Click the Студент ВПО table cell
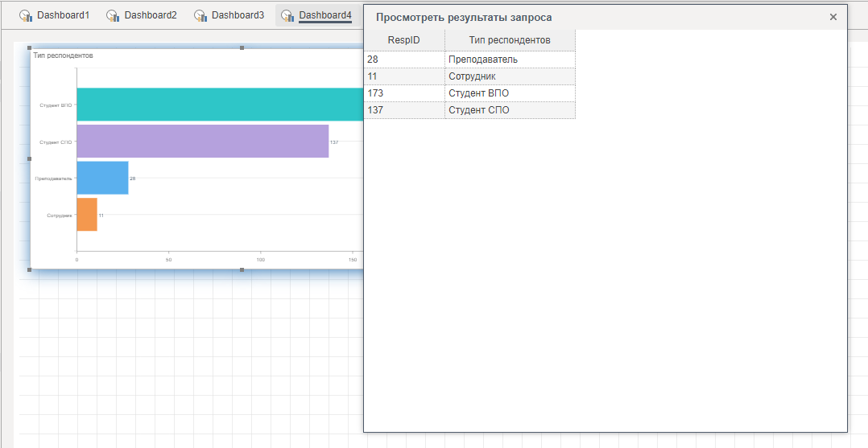The width and height of the screenshot is (868, 448). click(x=510, y=93)
